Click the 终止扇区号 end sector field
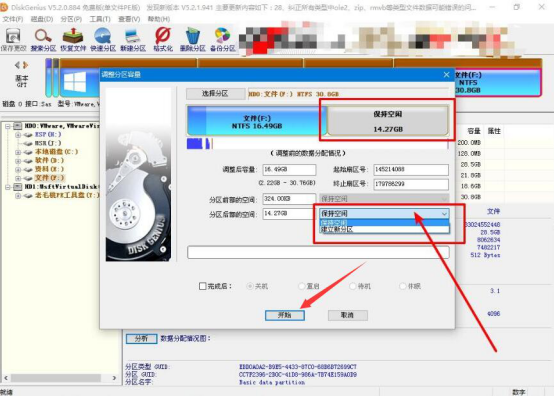Image resolution: width=554 pixels, height=396 pixels. [411, 184]
